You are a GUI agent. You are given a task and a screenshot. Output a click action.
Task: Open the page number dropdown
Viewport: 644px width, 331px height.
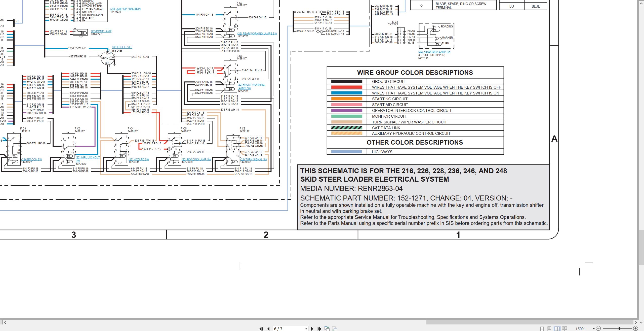(306, 329)
